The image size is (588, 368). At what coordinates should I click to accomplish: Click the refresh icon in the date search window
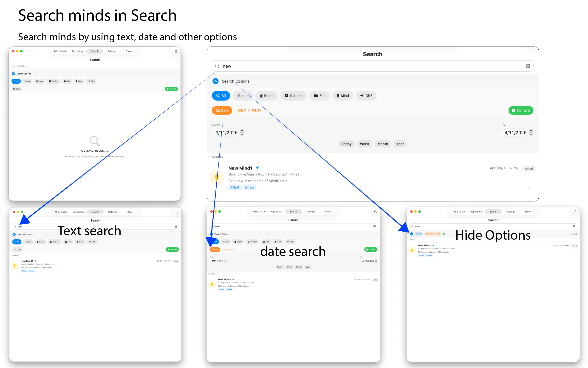[375, 212]
